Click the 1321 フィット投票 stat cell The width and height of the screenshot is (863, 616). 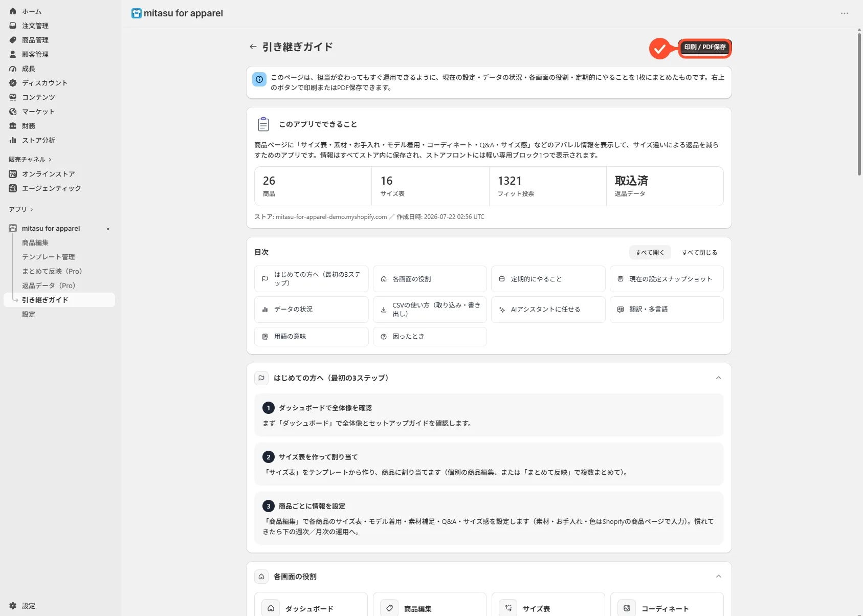[x=547, y=186]
